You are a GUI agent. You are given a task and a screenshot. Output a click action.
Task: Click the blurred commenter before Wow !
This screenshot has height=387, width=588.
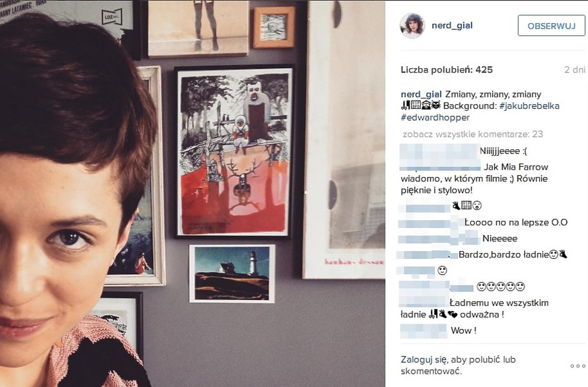[424, 331]
